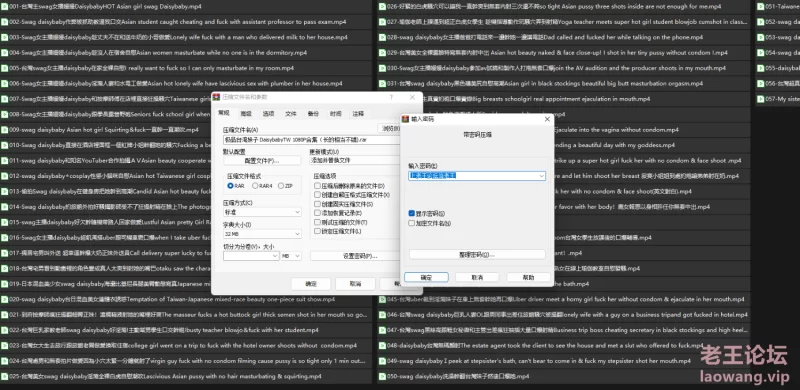The height and width of the screenshot is (390, 800).
Task: Click the video file icon of item 045
Action: [382, 299]
